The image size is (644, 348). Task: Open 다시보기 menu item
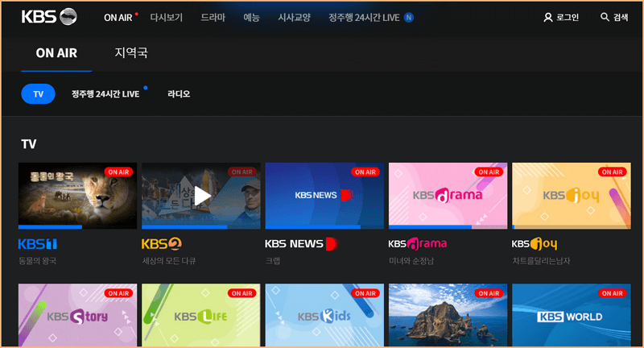pos(167,18)
